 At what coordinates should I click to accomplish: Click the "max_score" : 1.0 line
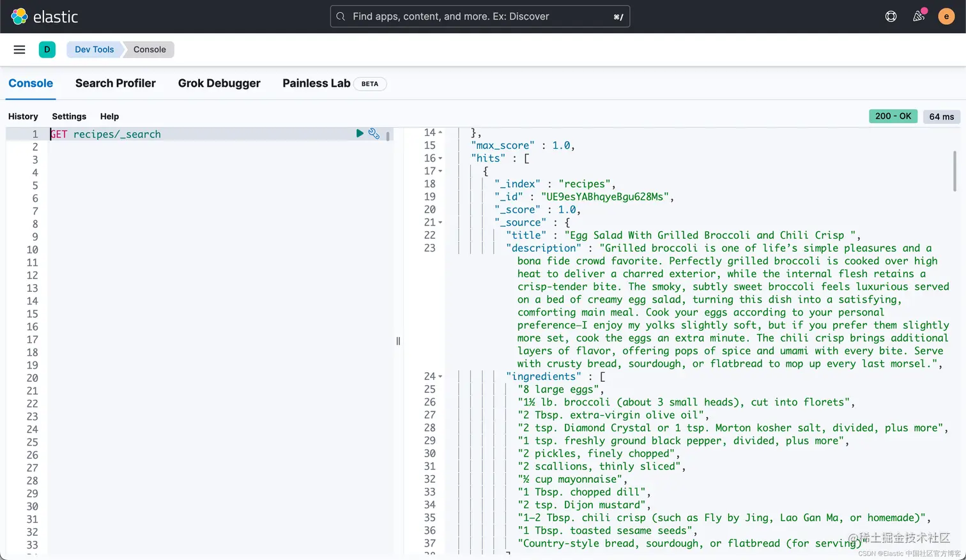[x=523, y=146]
